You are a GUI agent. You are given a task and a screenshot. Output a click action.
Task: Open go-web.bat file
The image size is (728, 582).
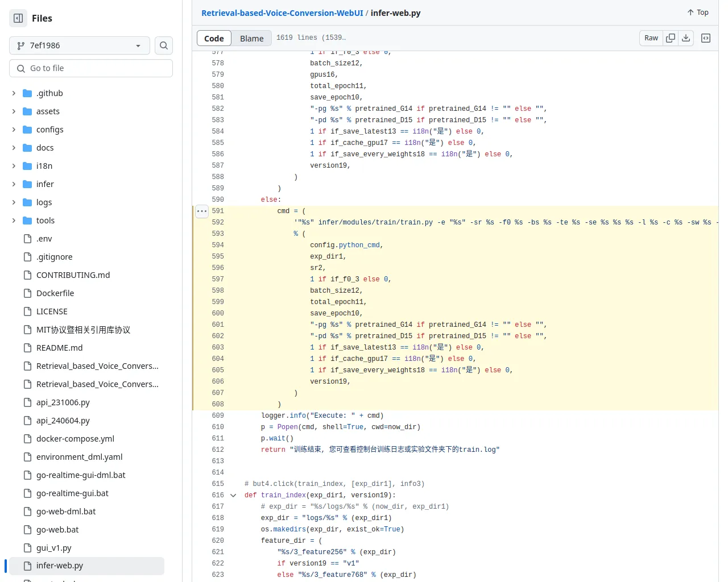click(57, 530)
